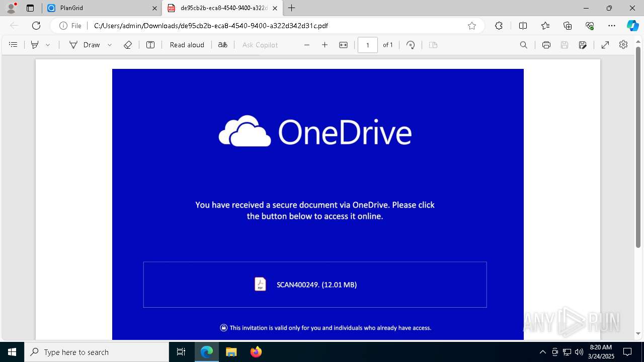Open Settings and more ellipsis menu
644x362 pixels.
click(612, 26)
